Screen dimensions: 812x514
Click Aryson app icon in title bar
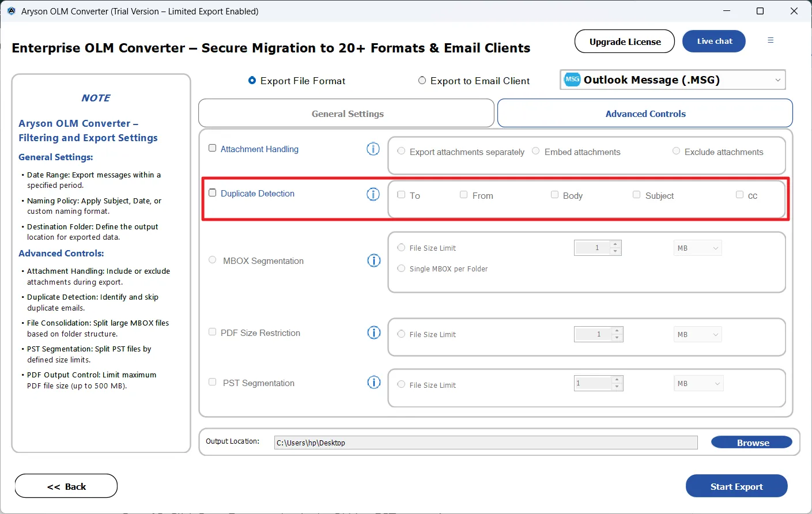(x=11, y=11)
